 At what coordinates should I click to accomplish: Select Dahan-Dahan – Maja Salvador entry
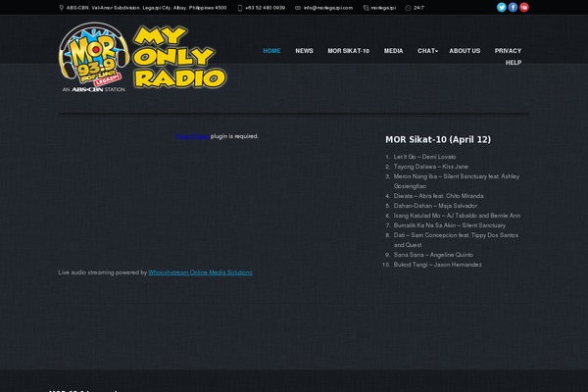435,206
